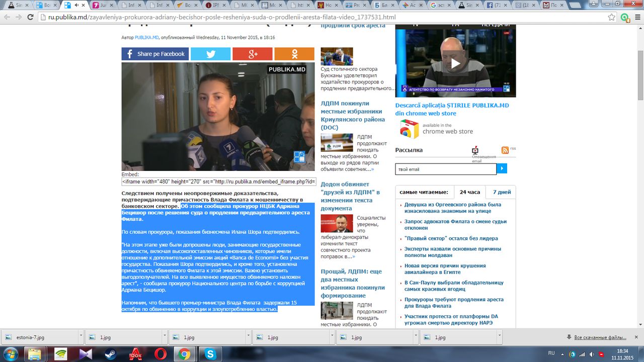Open the green Nvidia taskbar icon

pos(61,354)
